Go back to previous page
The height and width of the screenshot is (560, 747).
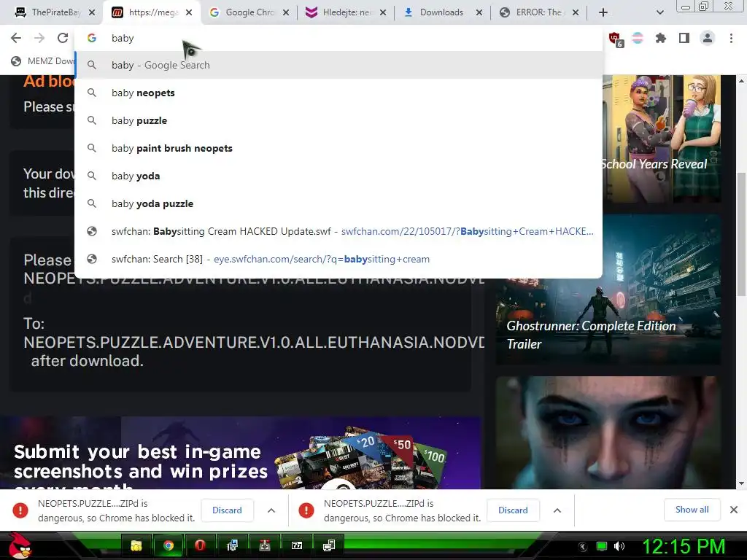16,38
